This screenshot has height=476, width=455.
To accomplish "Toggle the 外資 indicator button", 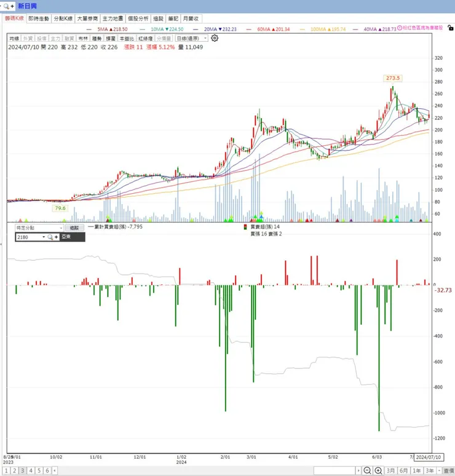I will pos(28,38).
